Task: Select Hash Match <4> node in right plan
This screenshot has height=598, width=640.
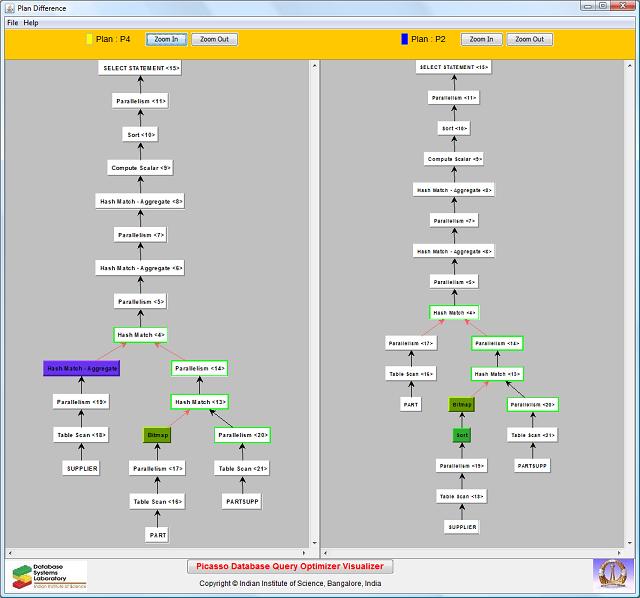Action: (x=453, y=313)
